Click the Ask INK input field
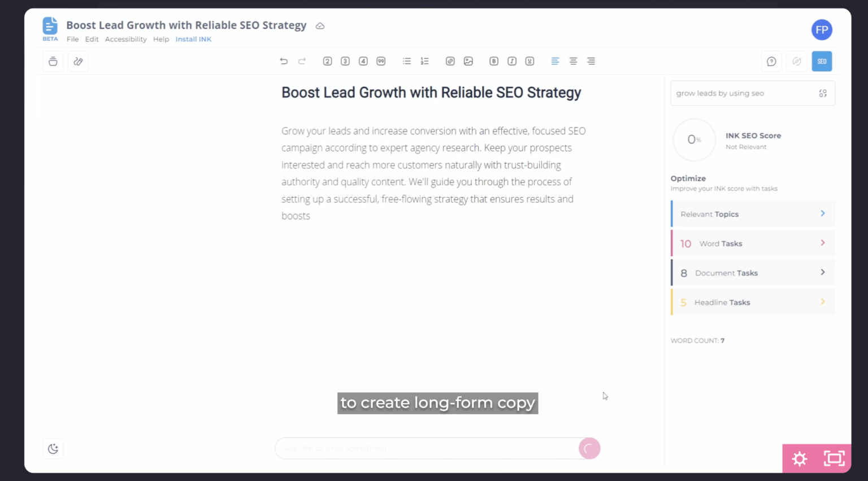Screen dimensions: 868x481 (429, 448)
